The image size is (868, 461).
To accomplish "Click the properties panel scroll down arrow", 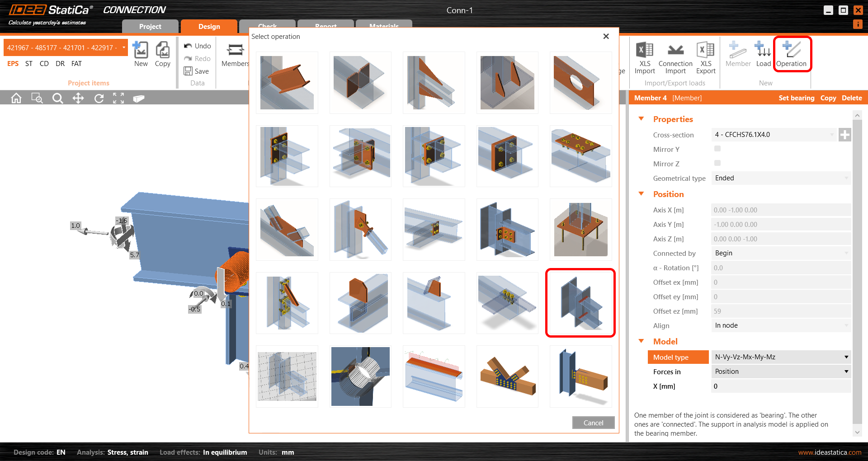I will (857, 432).
